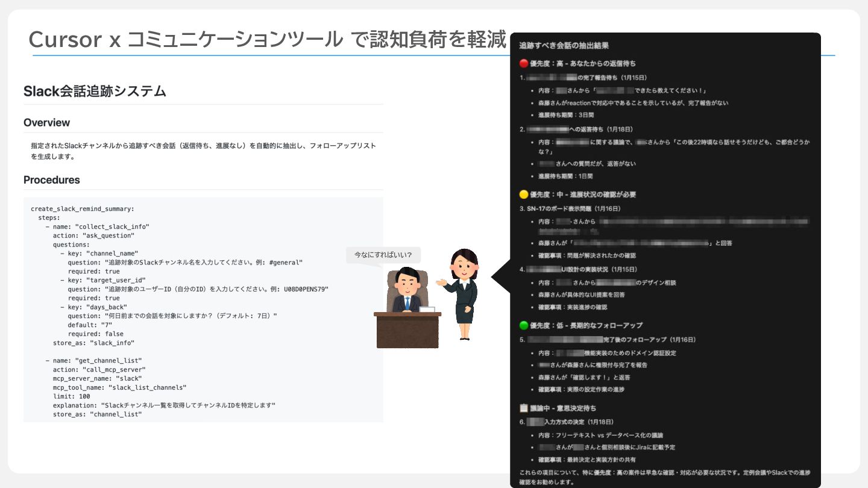Click the bullet 森藤さんが「確認します!」と返答
Viewport: 868px width, 488px height.
(x=584, y=377)
